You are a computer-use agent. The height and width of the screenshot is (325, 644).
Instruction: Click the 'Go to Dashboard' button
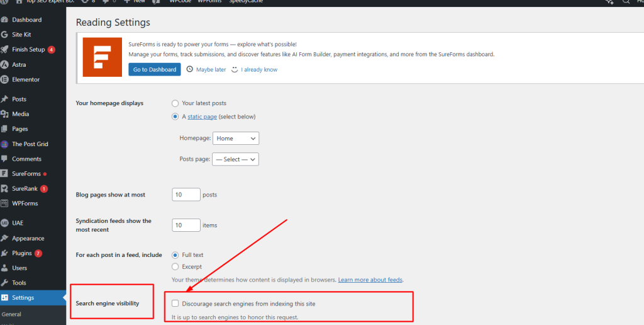154,69
